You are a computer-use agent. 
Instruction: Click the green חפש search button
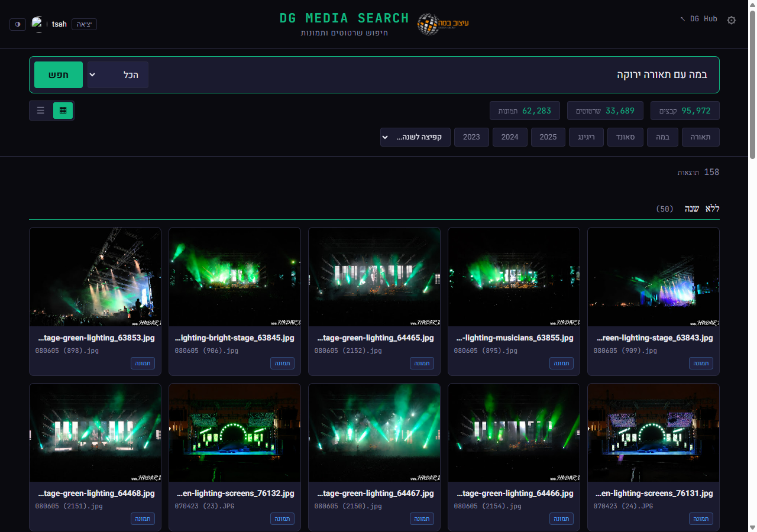59,75
